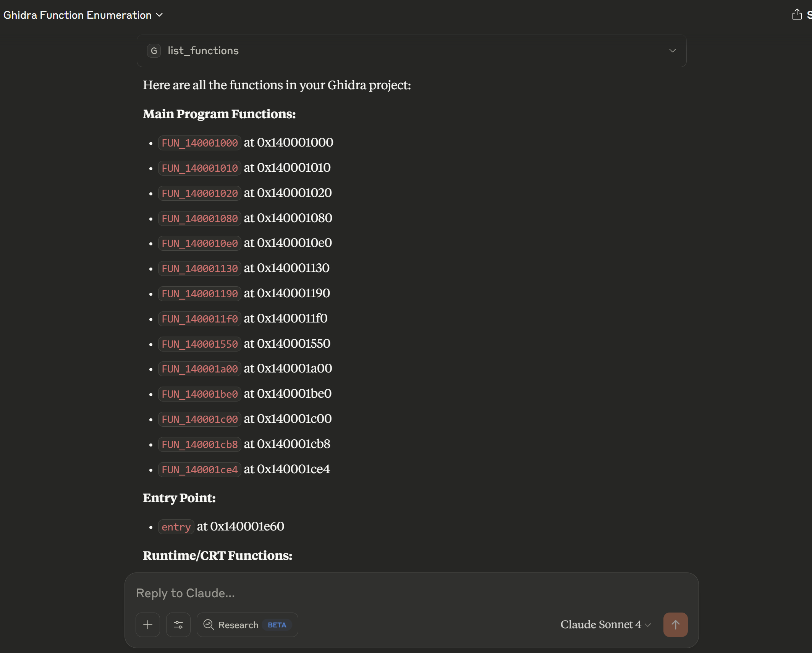Click the FUN_140001ce4 code label

[x=199, y=470]
